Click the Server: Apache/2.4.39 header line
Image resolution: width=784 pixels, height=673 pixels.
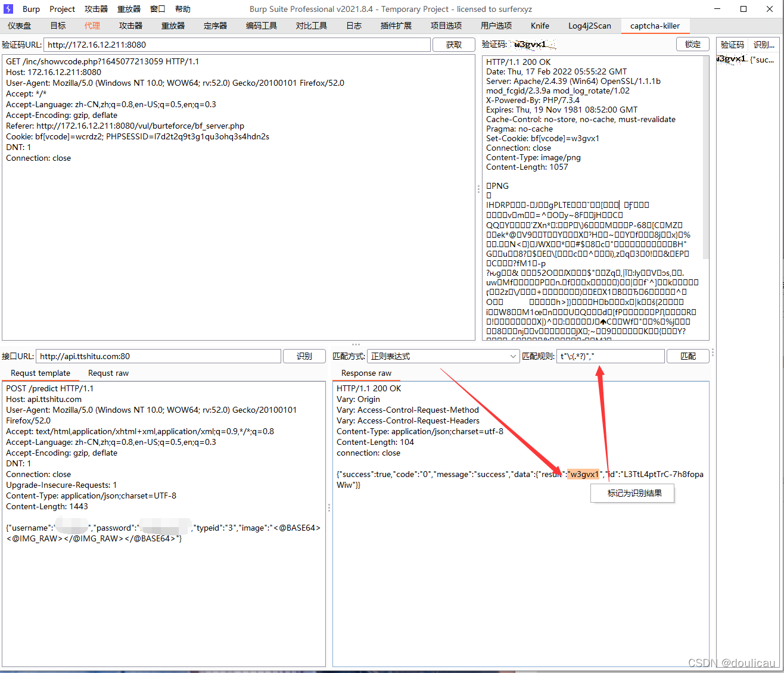(x=573, y=86)
